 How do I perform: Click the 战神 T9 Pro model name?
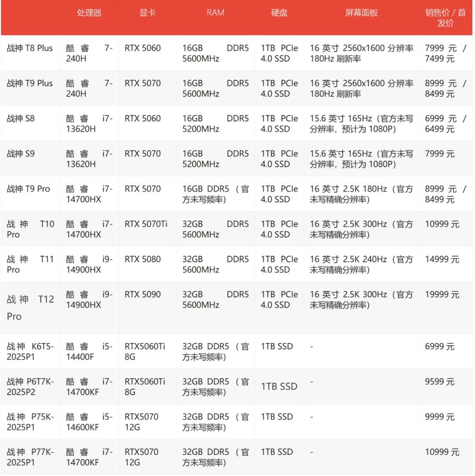tap(29, 189)
